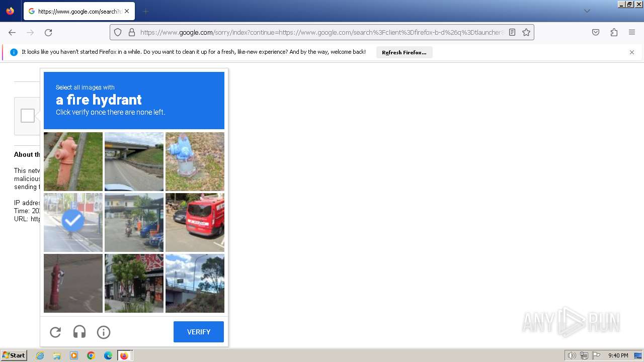Get an audio challenge via headphones icon

coord(79,332)
